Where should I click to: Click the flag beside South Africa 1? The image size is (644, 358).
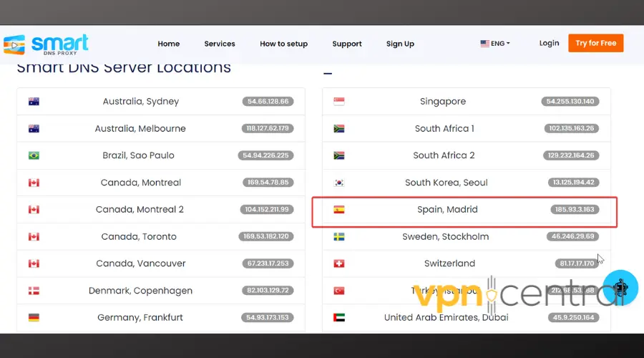[339, 129]
